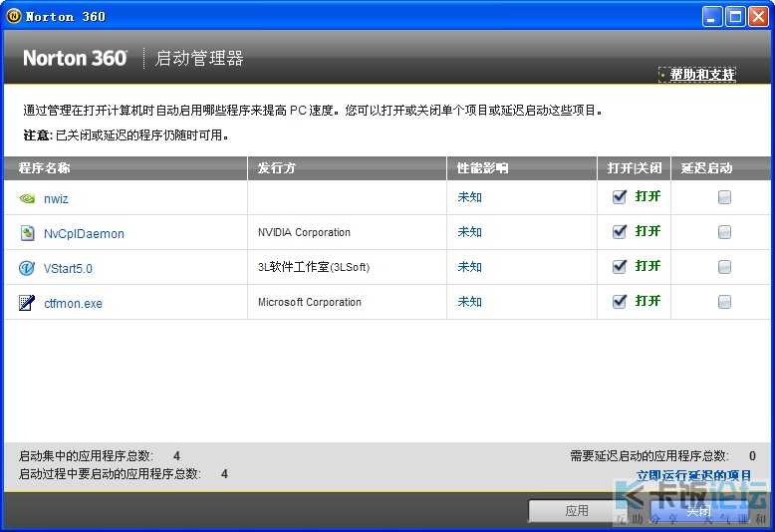Enable delayed start for VStart5.0
Viewport: 775px width, 532px height.
click(724, 267)
